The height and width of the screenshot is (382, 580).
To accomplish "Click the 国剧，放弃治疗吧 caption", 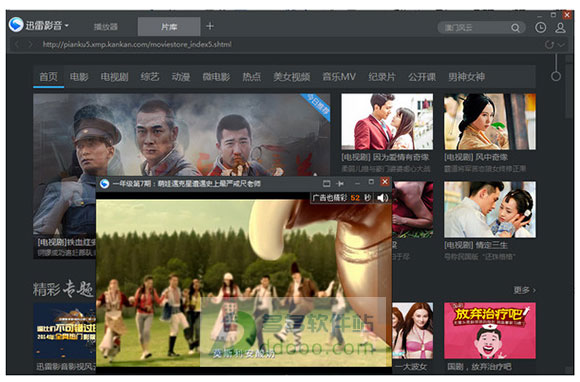I will (479, 366).
